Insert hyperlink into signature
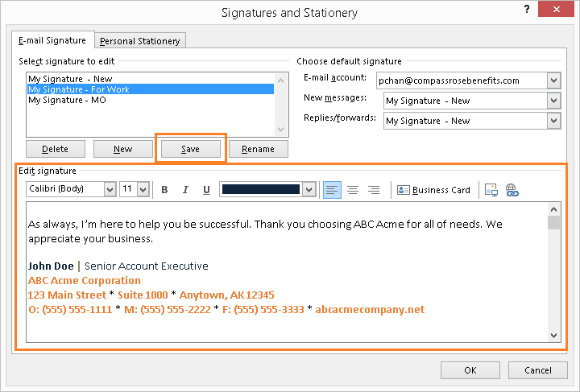580x392 pixels. click(512, 190)
